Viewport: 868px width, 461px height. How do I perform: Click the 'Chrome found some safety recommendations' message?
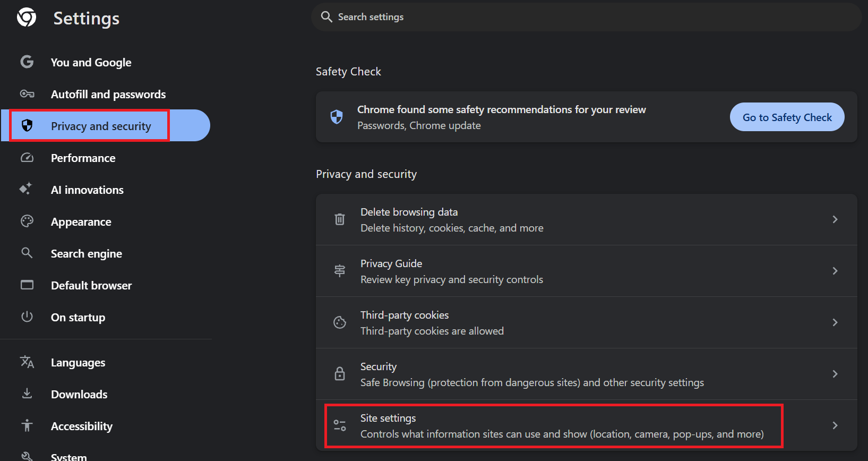pos(501,109)
